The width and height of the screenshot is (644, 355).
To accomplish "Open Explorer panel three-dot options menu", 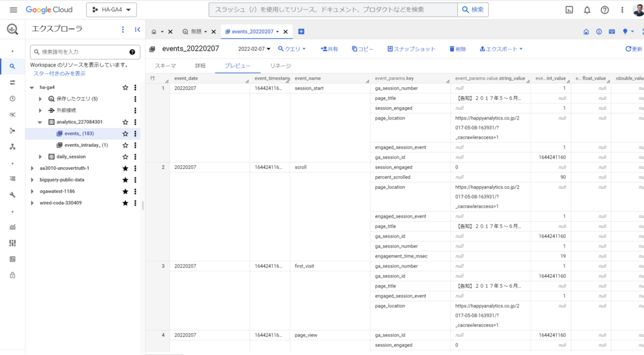I will point(123,30).
